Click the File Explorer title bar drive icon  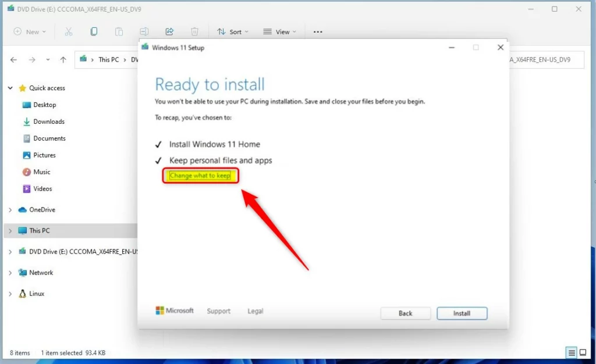[x=10, y=8]
